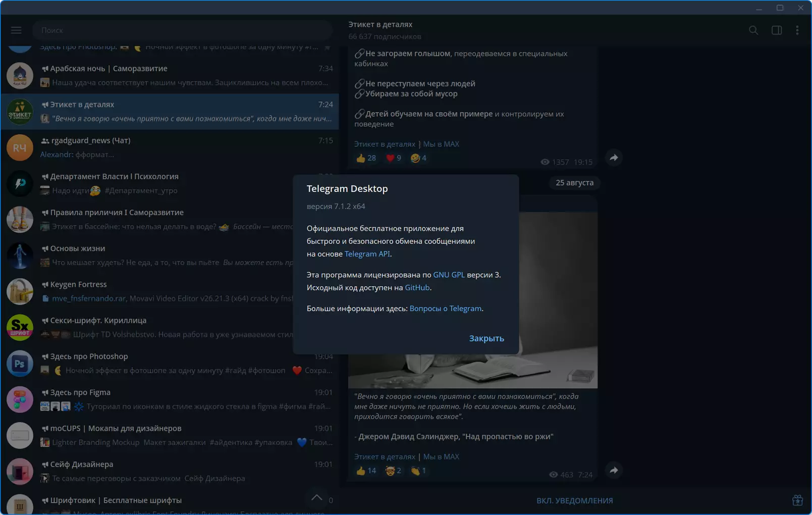Maximize the Telegram window

[780, 8]
